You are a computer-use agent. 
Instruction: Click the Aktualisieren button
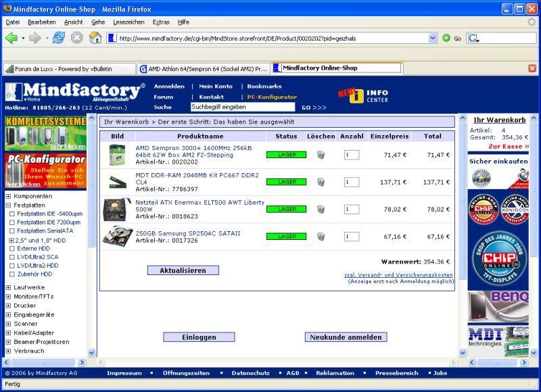pyautogui.click(x=183, y=270)
